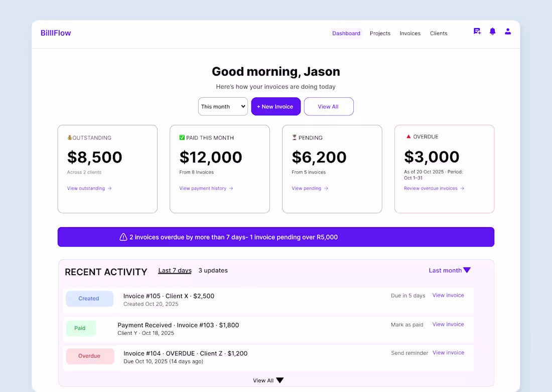This screenshot has height=392, width=552.
Task: Click the money bag icon on Outstanding card
Action: (70, 137)
